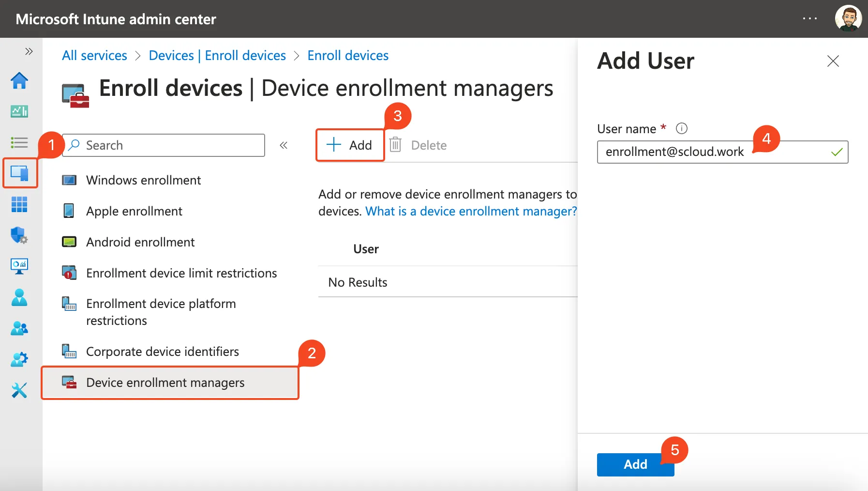Screen dimensions: 868x491
Task: Open Reports monitor icon in sidebar
Action: coord(19,266)
